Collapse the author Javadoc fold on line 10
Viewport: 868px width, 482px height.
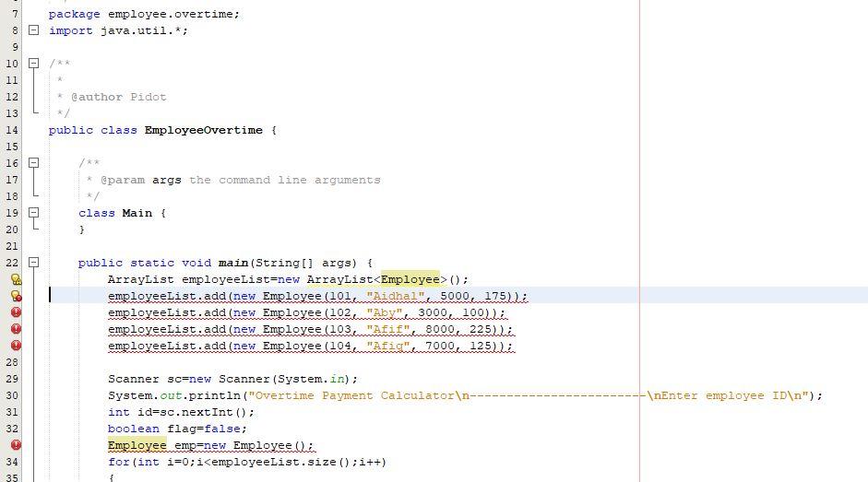tap(34, 63)
